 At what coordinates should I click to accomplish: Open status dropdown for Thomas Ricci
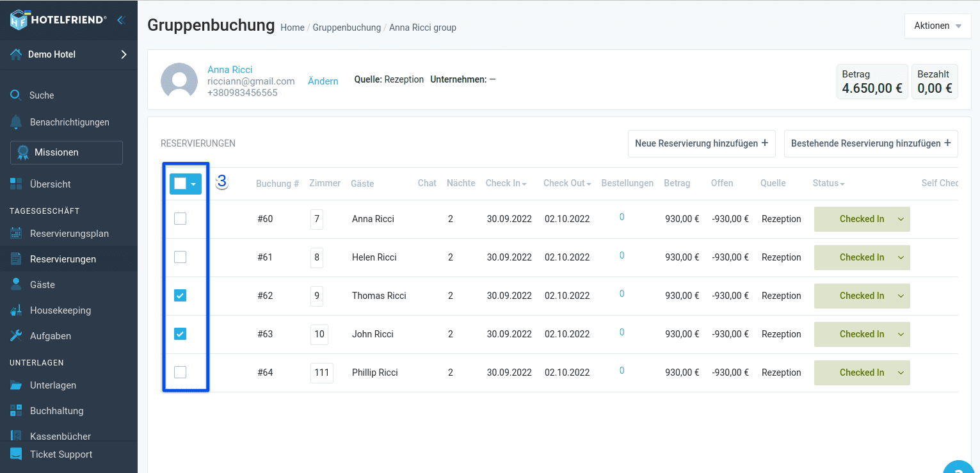tap(862, 296)
